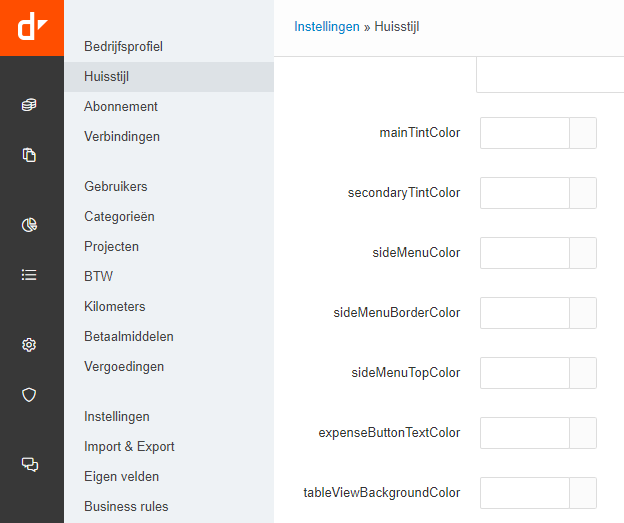The image size is (624, 523).
Task: Click the sideMenuColor text field
Action: 525,253
